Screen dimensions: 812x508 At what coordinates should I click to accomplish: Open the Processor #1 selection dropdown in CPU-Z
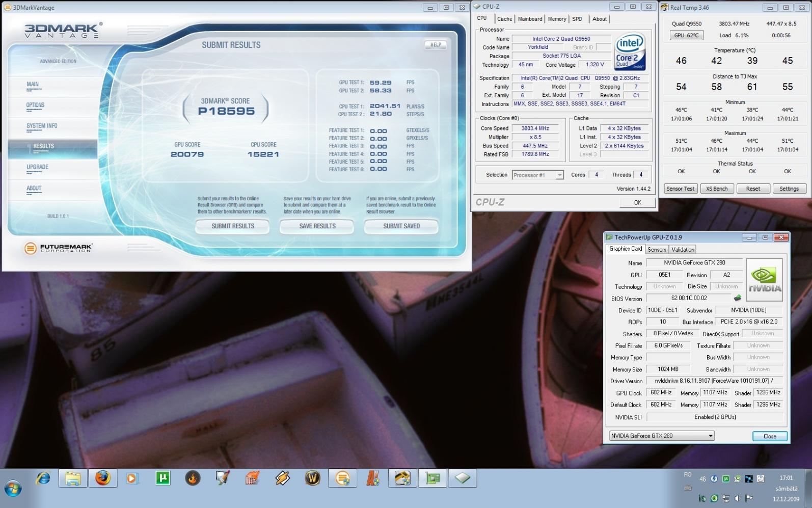[x=537, y=175]
